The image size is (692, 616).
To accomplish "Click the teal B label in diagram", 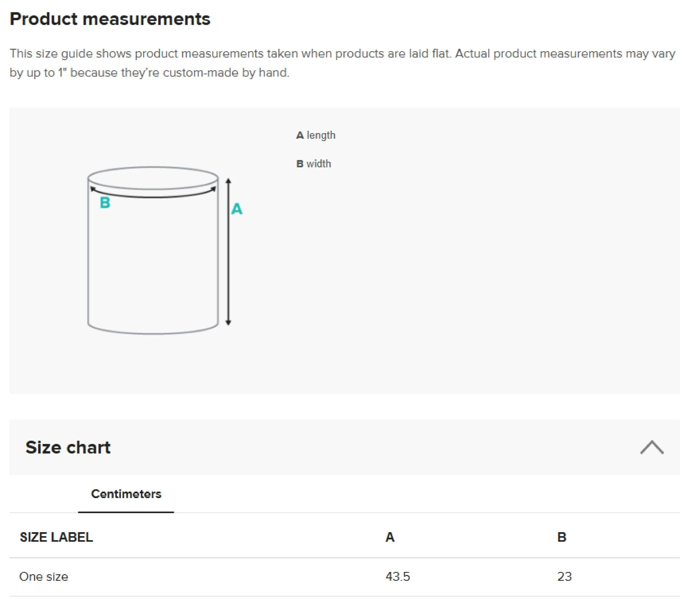I will (x=105, y=203).
